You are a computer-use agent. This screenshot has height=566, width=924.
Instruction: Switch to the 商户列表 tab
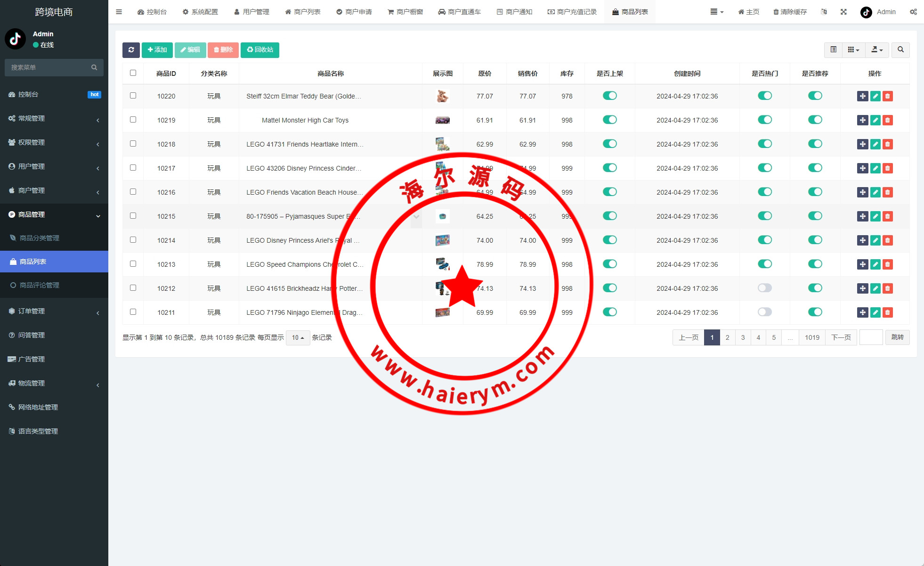302,12
